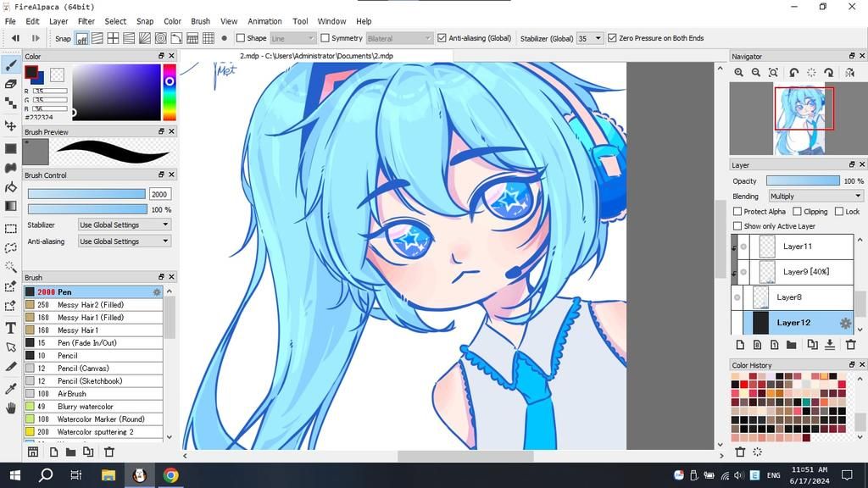Open the Layer menu

pyautogui.click(x=58, y=21)
